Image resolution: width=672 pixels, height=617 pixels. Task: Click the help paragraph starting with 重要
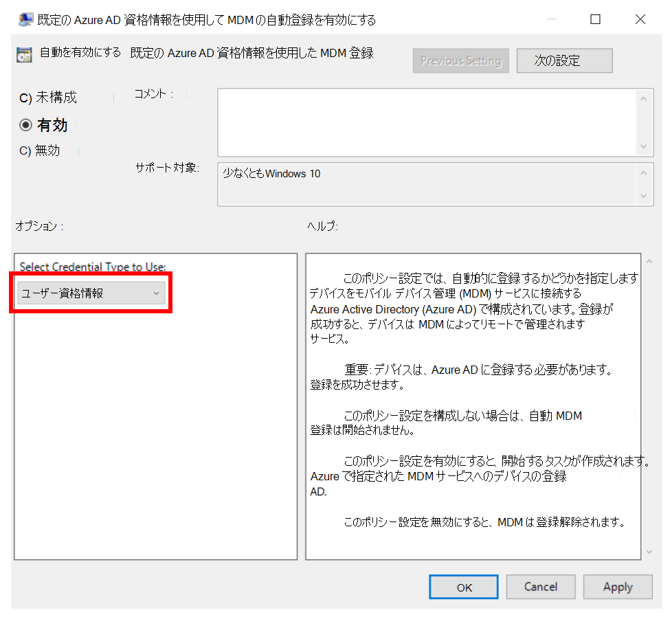[461, 377]
